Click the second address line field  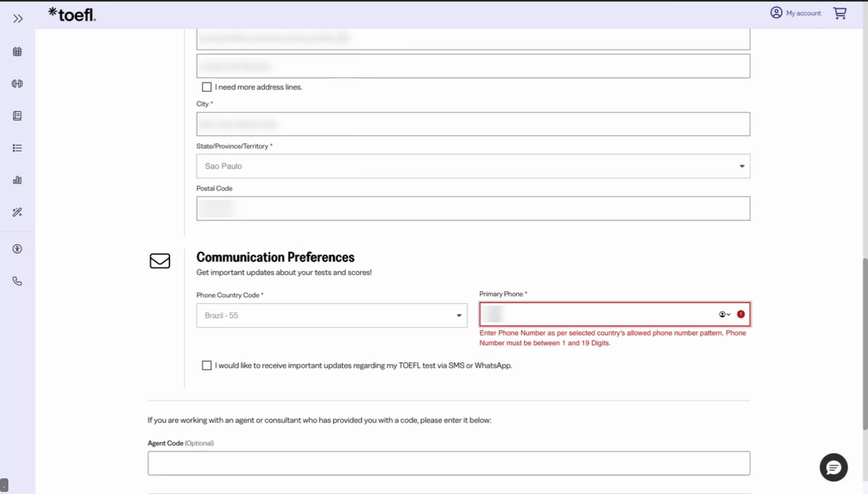click(x=473, y=66)
